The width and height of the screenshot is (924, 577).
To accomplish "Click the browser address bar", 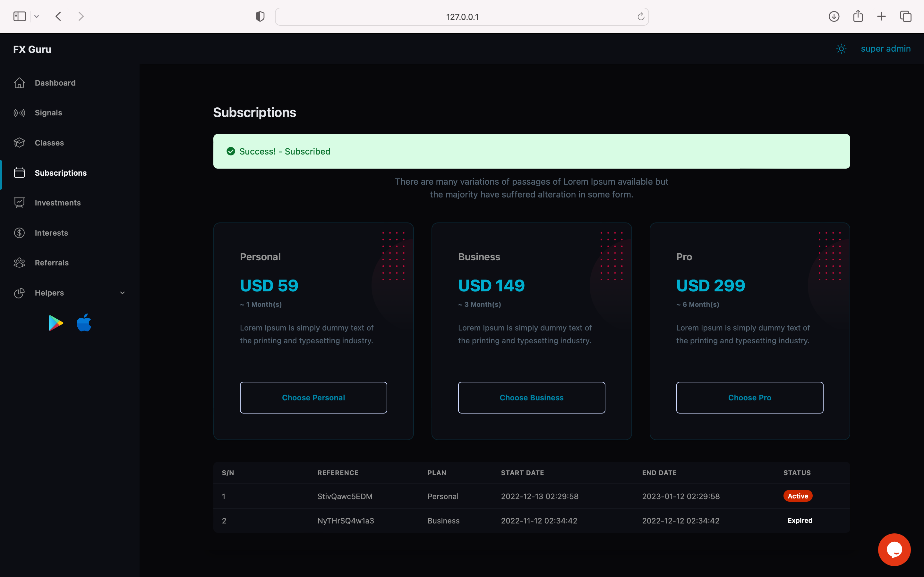I will pos(462,17).
